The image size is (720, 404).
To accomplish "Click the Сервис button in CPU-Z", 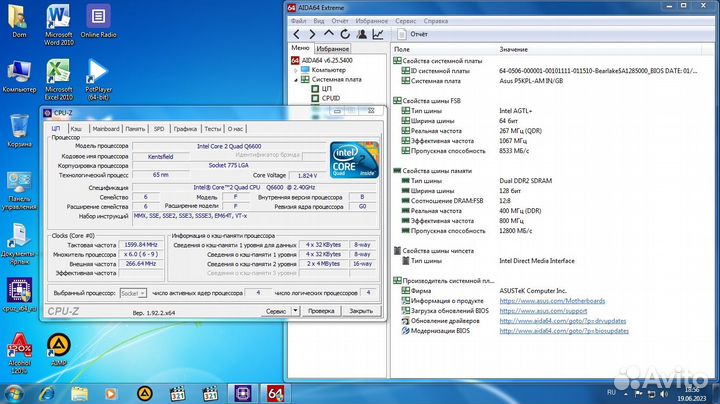I will [276, 311].
